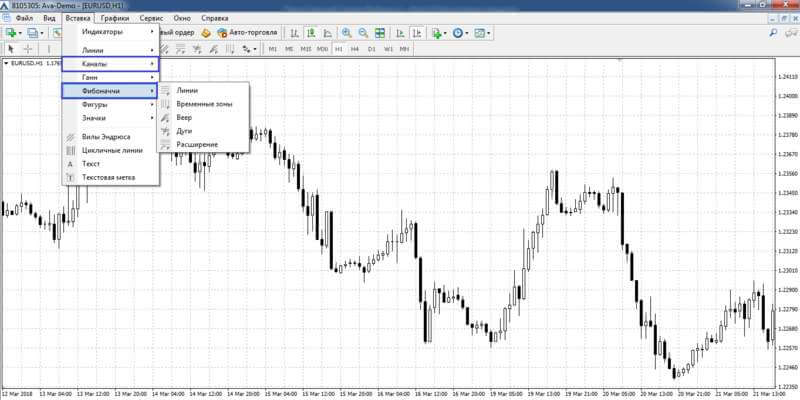Toggle the chart shift icon
Image resolution: width=800 pixels, height=400 pixels.
click(x=417, y=33)
